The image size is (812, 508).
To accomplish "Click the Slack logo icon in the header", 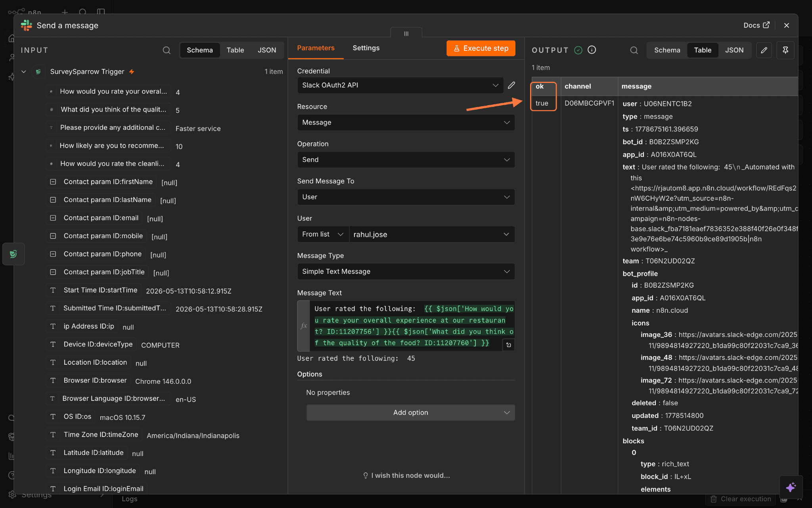I will pos(27,25).
